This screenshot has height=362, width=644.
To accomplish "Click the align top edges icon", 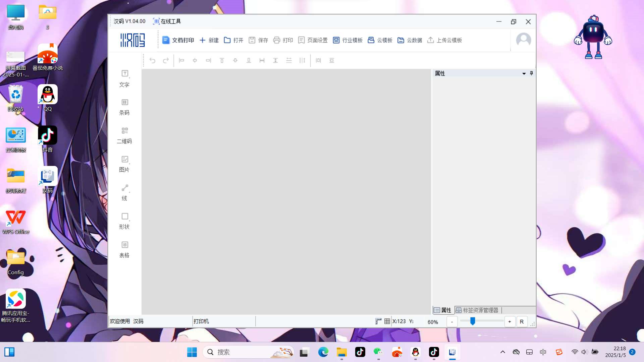I will coord(222,60).
